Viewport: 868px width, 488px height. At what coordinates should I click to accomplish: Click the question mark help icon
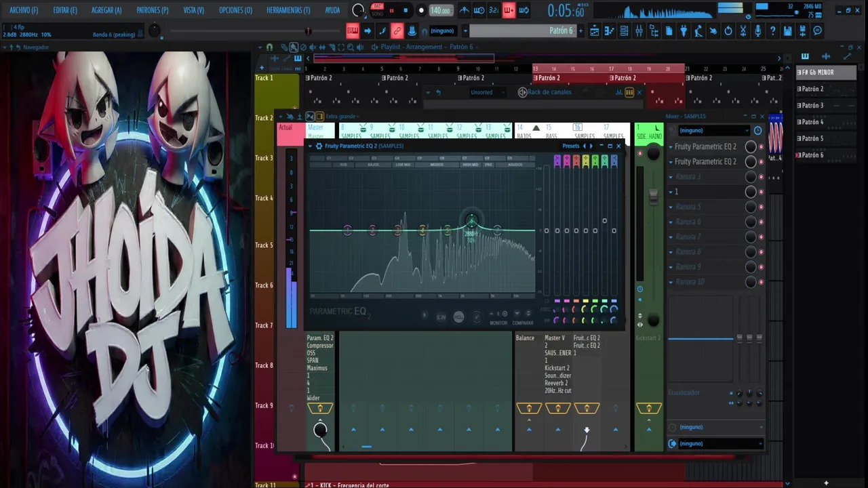[x=773, y=30]
